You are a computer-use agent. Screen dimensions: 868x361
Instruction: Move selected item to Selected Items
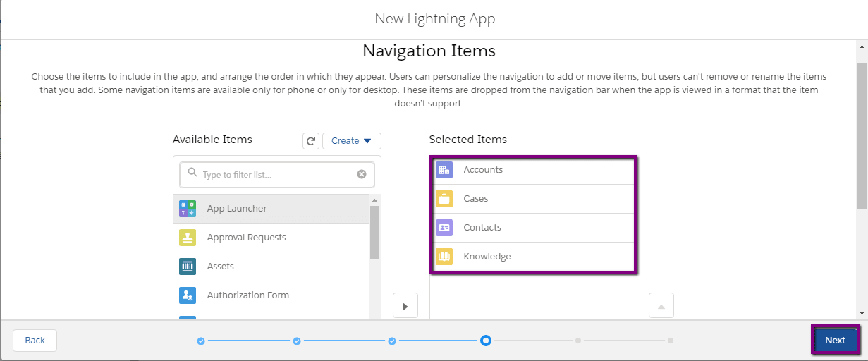click(x=405, y=306)
